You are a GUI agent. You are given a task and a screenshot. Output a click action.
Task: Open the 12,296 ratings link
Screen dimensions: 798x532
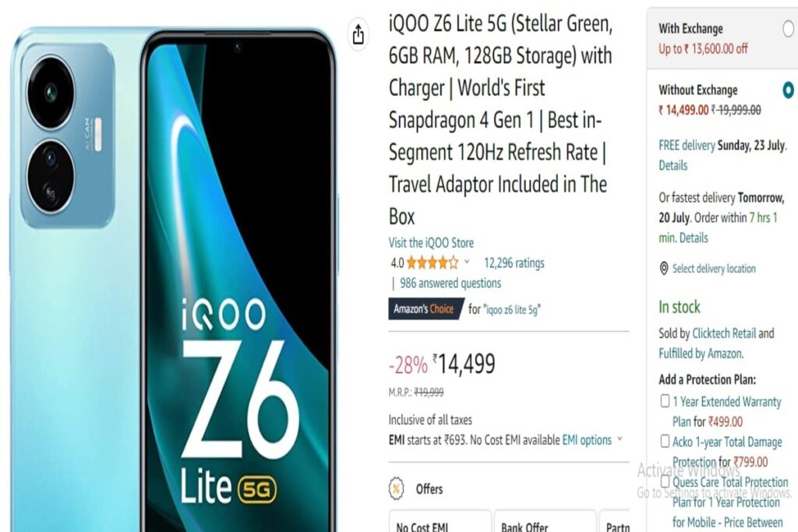pos(514,263)
